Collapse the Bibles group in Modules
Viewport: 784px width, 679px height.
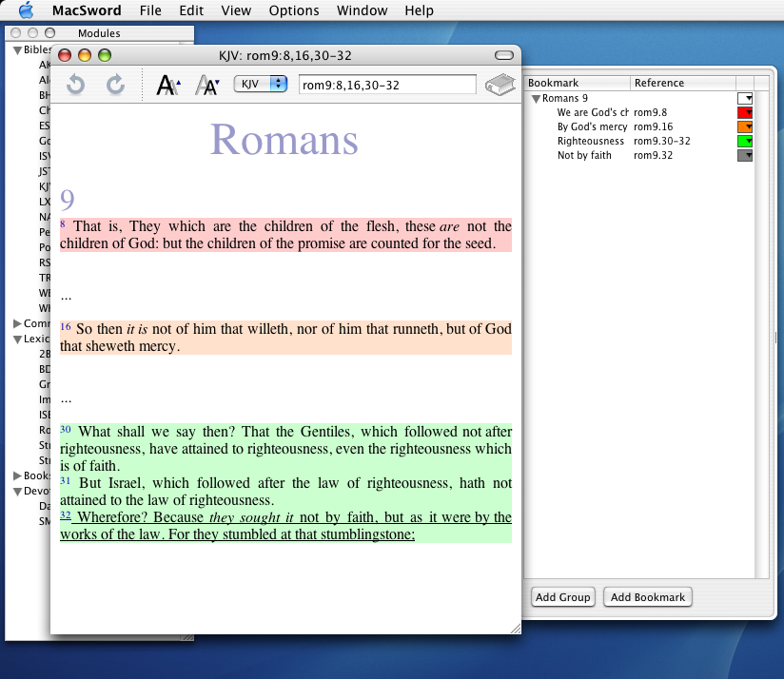17,50
